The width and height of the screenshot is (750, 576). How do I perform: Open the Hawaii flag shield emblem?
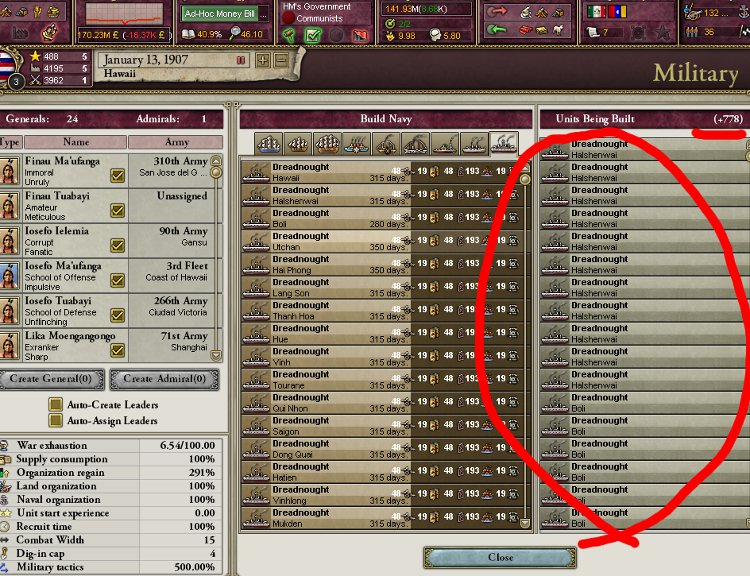pyautogui.click(x=8, y=66)
